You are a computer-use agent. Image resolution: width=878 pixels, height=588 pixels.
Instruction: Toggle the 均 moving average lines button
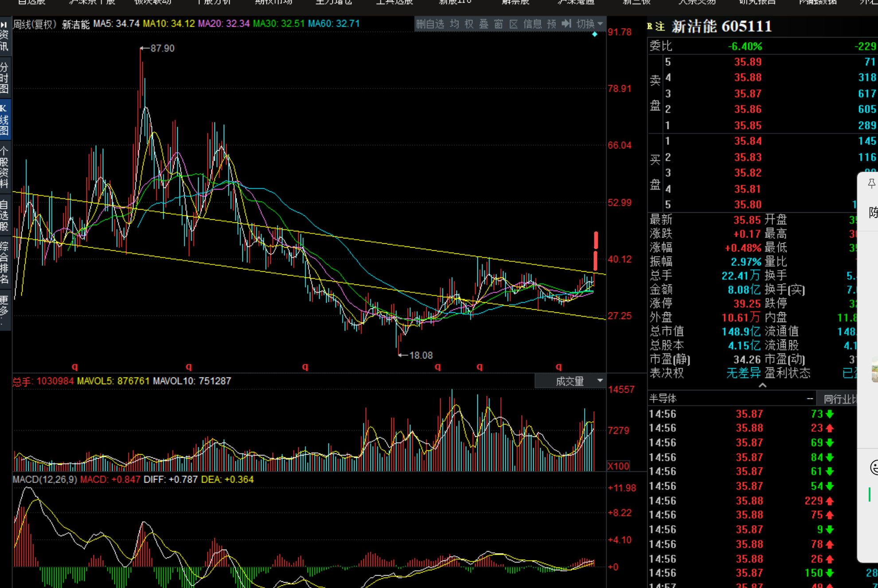[x=454, y=24]
